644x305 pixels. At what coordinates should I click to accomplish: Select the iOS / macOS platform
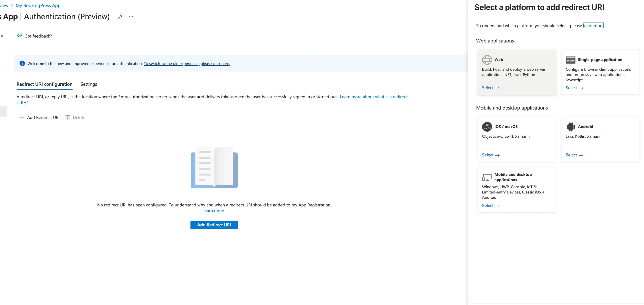(x=491, y=155)
